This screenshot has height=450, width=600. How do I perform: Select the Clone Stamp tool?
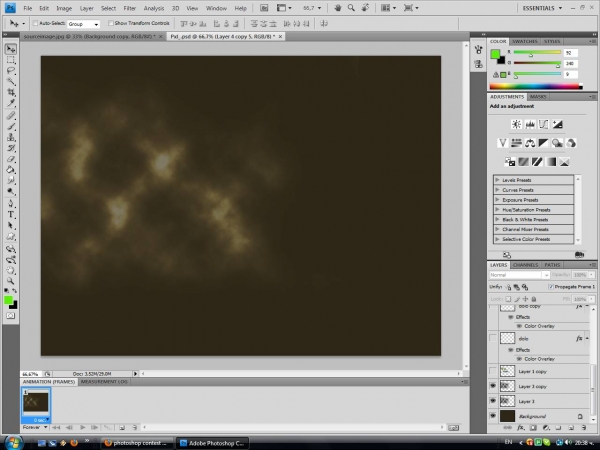pyautogui.click(x=11, y=137)
